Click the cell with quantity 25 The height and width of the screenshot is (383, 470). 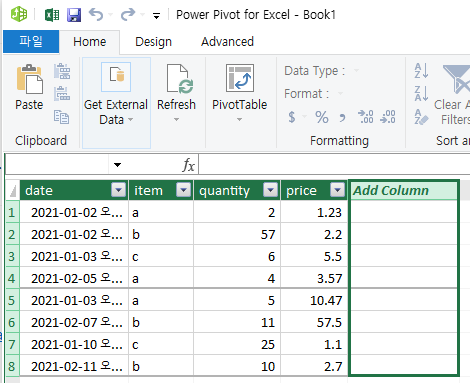237,344
